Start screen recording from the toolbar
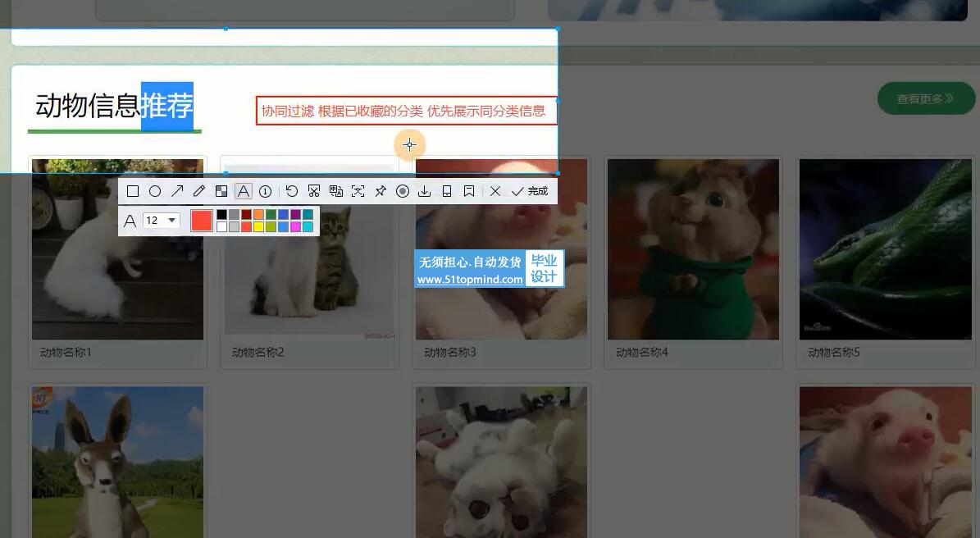Screen dimensions: 980x538 pos(403,191)
